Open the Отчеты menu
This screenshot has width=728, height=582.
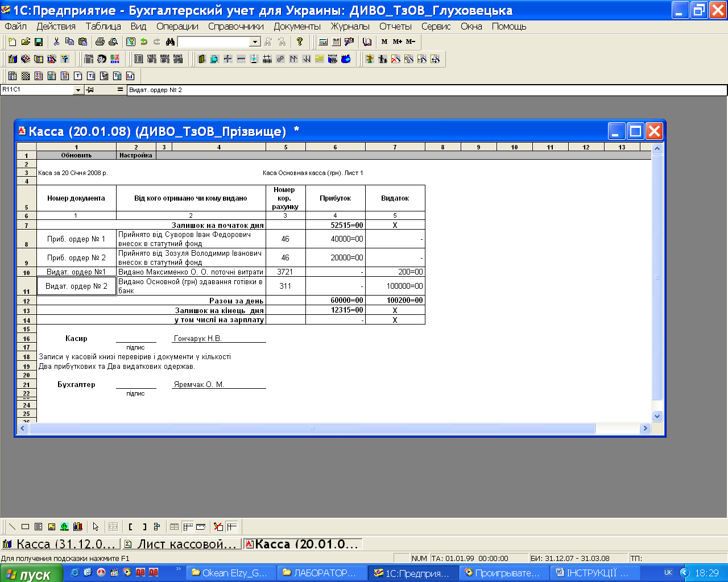[396, 26]
